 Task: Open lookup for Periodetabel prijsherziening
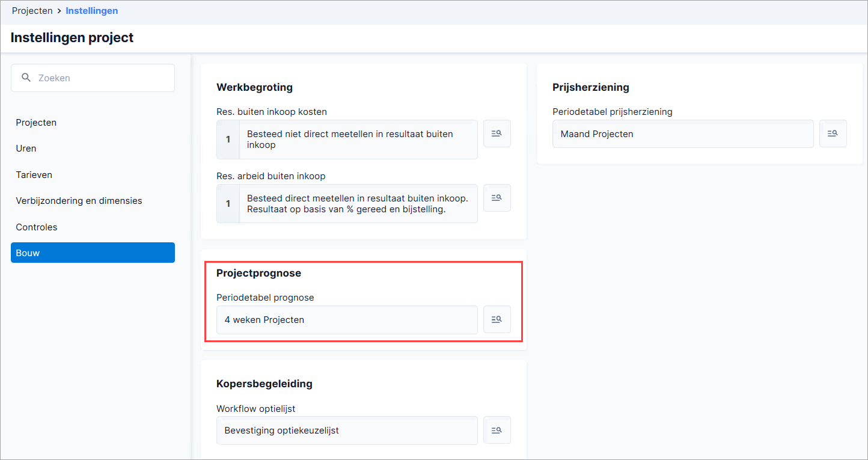[x=833, y=133]
